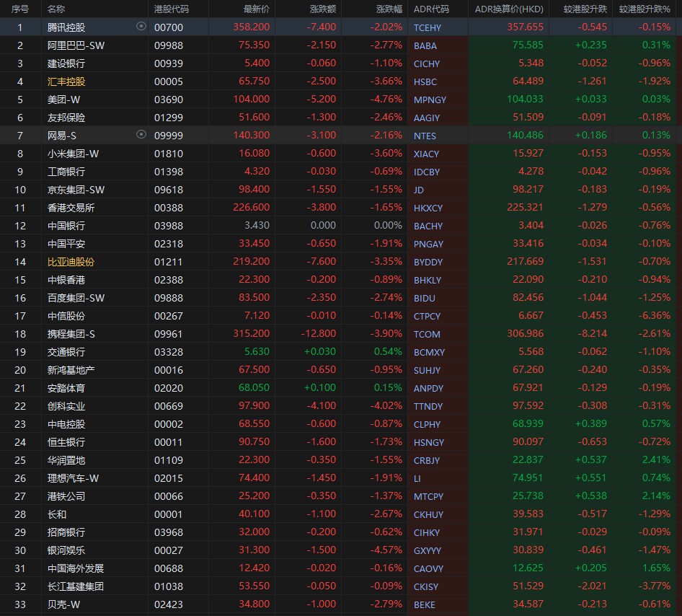Click the 新鸿基地产 stock name

tap(71, 370)
